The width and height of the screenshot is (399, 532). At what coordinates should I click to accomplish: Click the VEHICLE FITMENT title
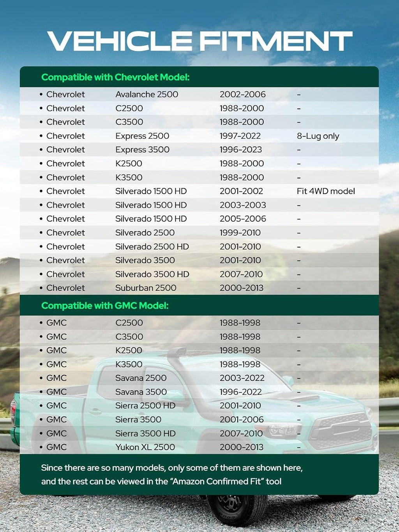(x=199, y=41)
